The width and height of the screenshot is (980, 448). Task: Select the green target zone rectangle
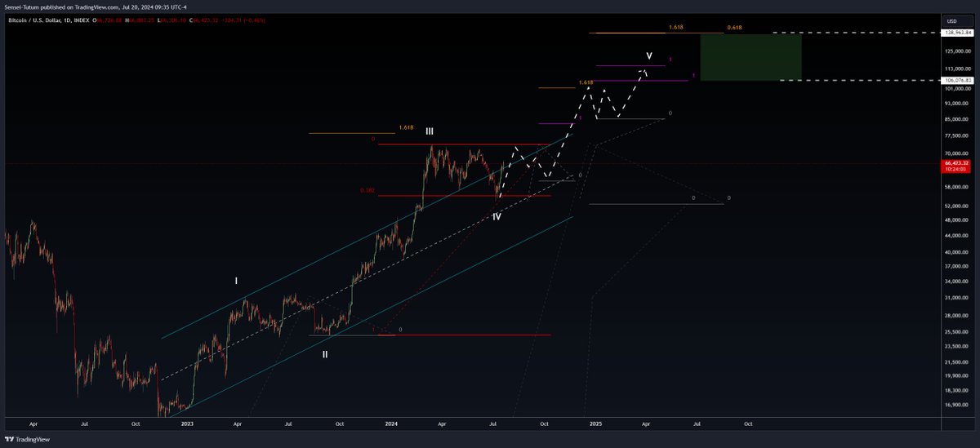(751, 57)
